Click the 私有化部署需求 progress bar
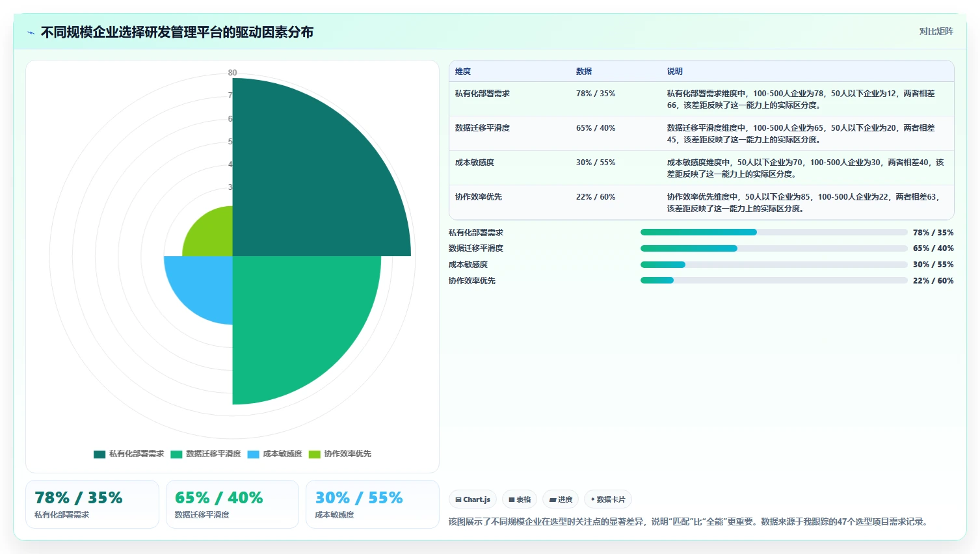 774,232
